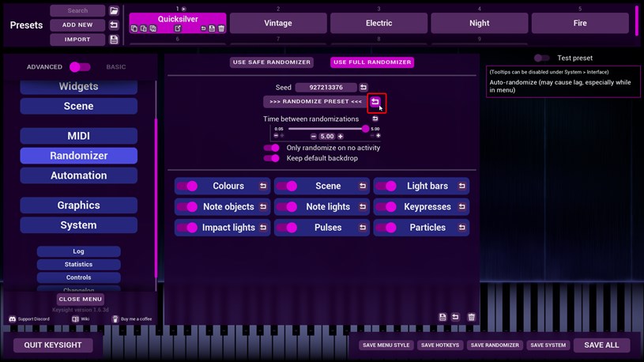The width and height of the screenshot is (644, 362).
Task: Click USE FULL RANDOMIZER button
Action: [x=372, y=62]
